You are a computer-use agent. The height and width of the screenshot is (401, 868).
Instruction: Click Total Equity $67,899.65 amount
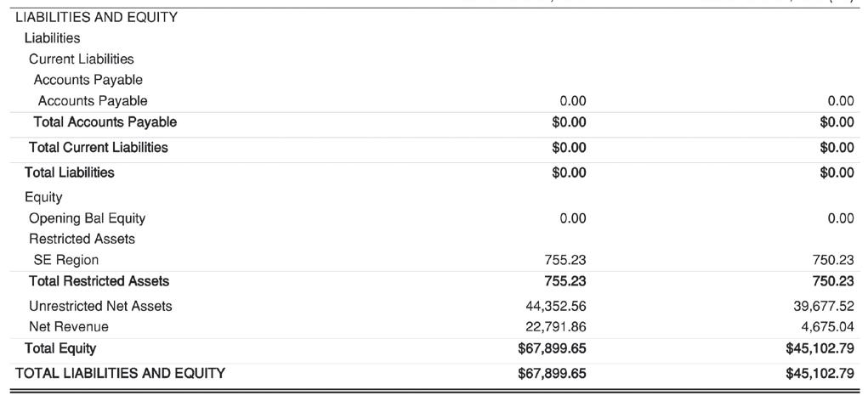tap(552, 348)
